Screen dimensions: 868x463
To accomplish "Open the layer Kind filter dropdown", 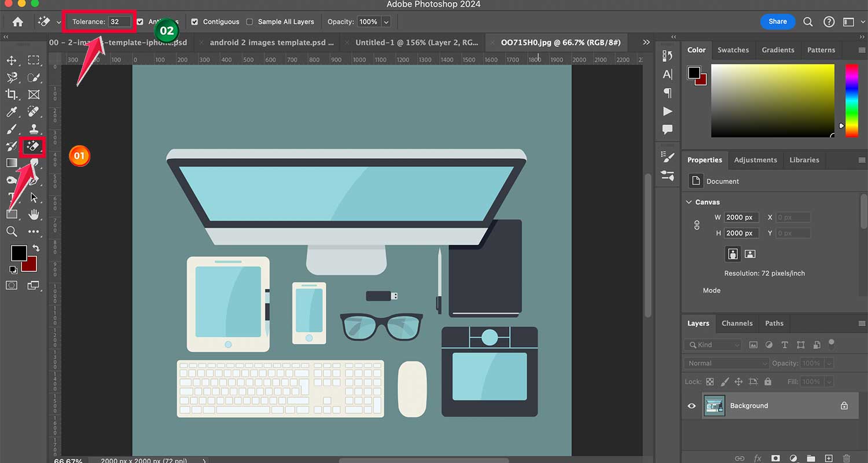I will click(x=712, y=345).
